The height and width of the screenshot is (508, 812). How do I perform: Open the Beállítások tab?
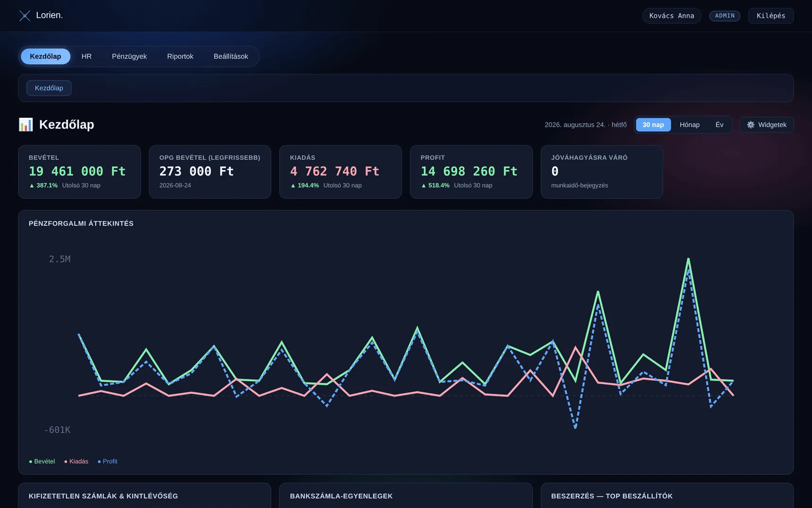(x=231, y=56)
